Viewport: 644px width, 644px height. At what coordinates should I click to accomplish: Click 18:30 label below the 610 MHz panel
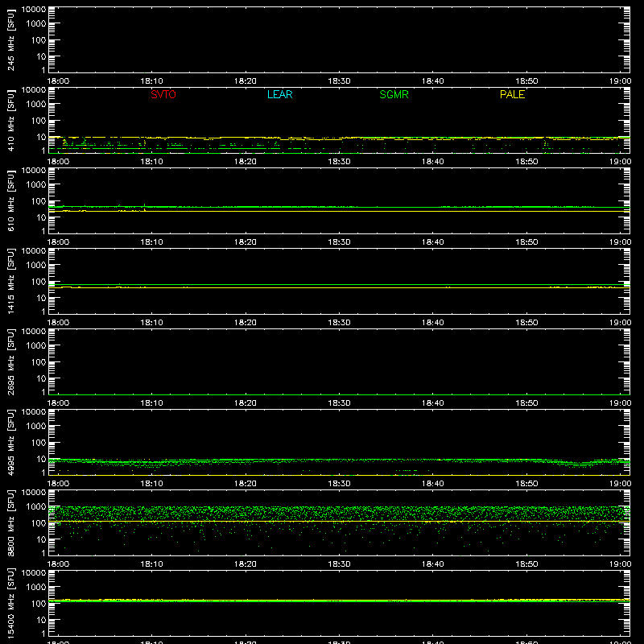click(339, 242)
